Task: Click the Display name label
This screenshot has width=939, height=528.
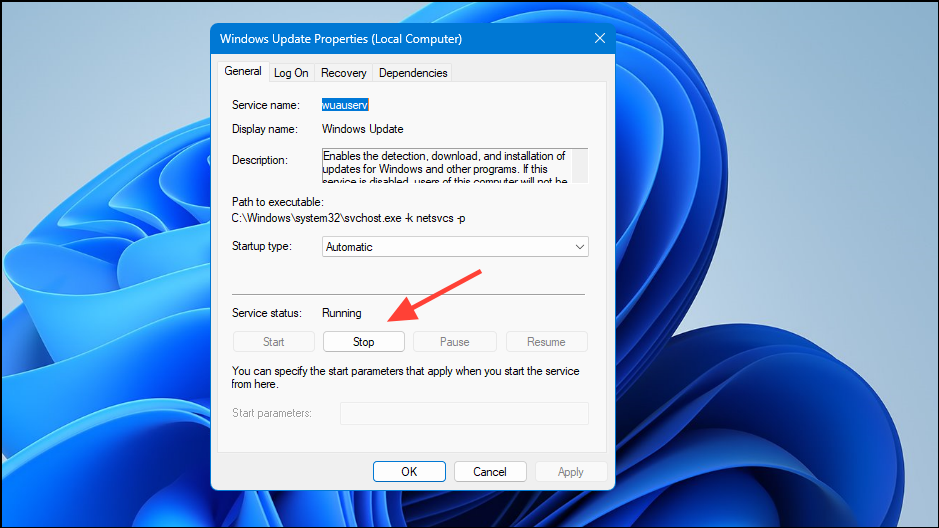Action: (264, 129)
